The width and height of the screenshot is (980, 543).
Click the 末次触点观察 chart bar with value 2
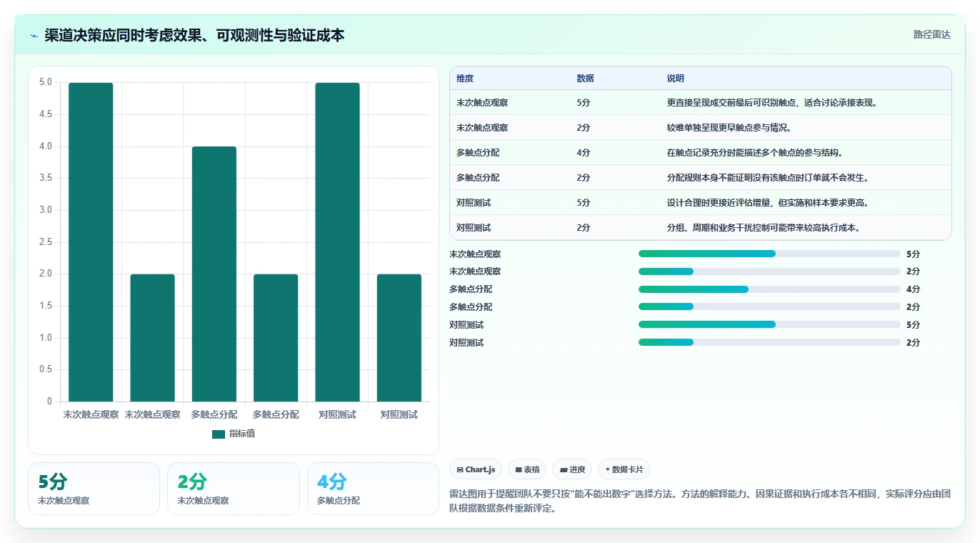[x=152, y=338]
